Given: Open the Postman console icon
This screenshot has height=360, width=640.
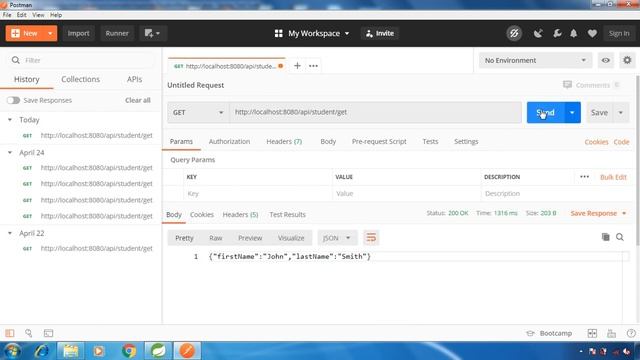Looking at the screenshot, I should tap(48, 333).
